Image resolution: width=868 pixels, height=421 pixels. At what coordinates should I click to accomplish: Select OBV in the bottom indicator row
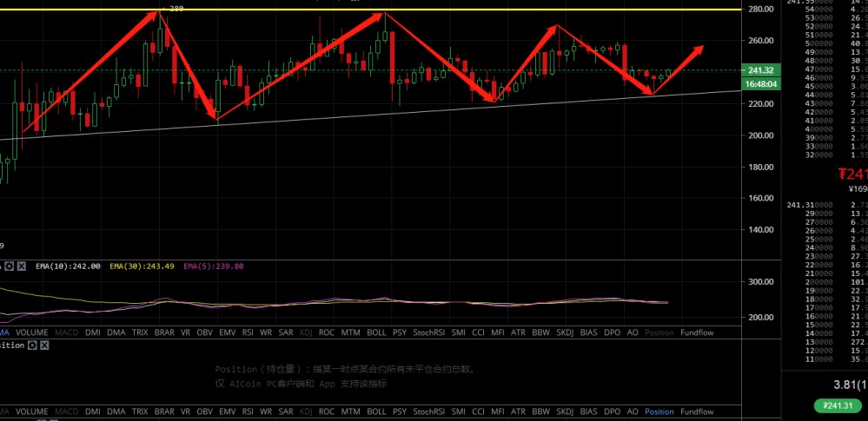pos(205,411)
